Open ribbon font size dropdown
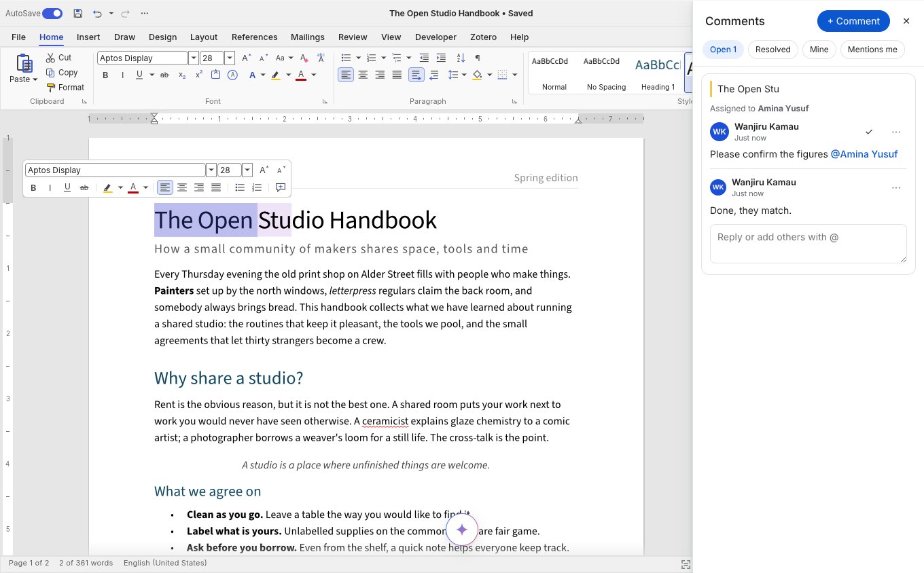Screen dimensions: 924x573 coord(230,58)
